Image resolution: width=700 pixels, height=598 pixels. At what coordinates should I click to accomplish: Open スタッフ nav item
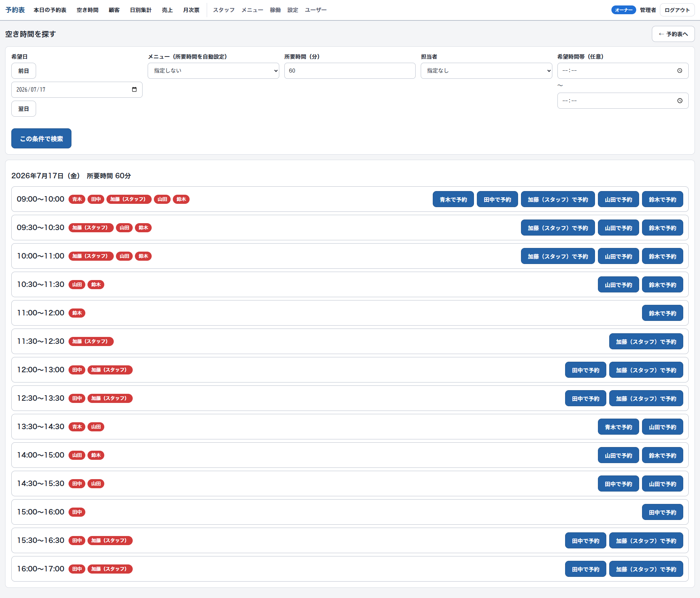[x=224, y=10]
